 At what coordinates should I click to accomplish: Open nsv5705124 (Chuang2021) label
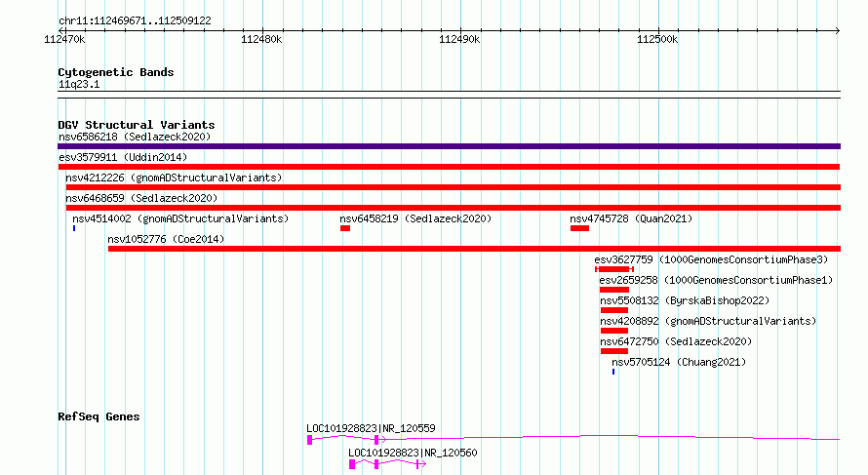pos(679,362)
